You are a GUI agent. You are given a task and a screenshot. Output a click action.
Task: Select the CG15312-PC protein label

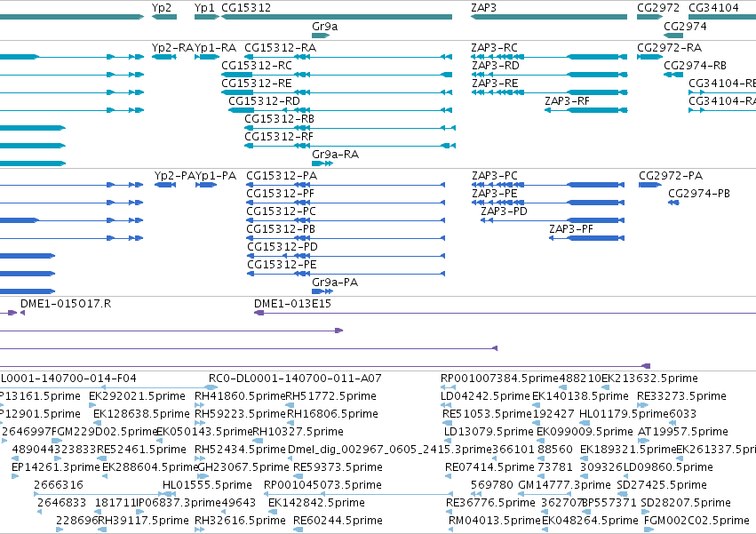pyautogui.click(x=281, y=211)
